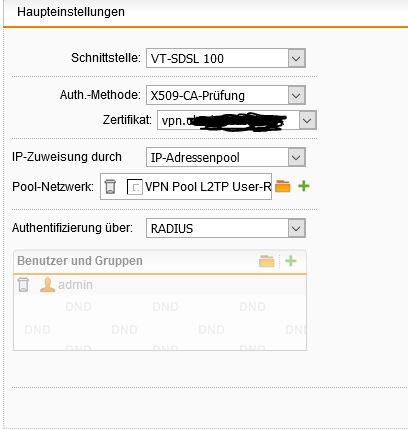Select the admin entry in users list
408x429 pixels.
(x=75, y=285)
